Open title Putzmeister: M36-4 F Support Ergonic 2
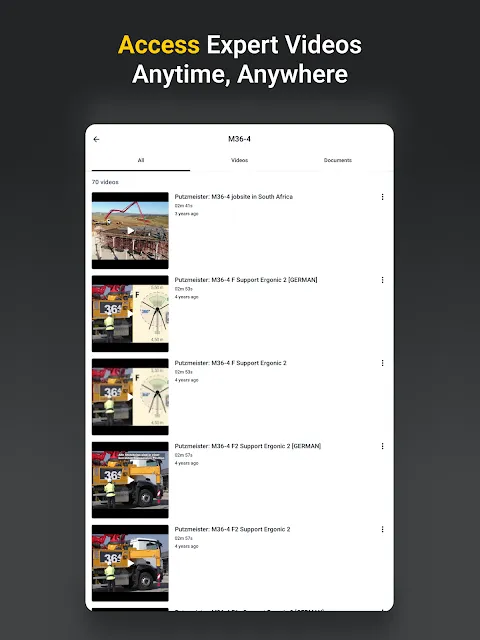 tap(231, 363)
